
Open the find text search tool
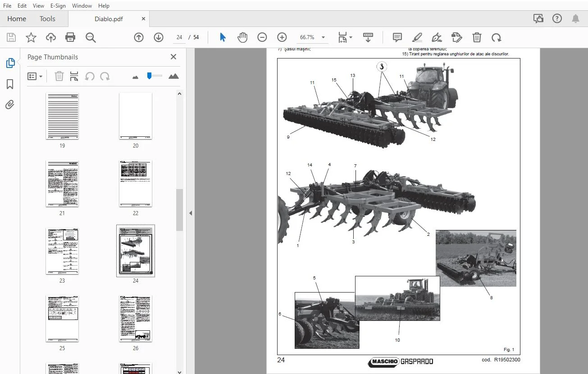tap(91, 37)
